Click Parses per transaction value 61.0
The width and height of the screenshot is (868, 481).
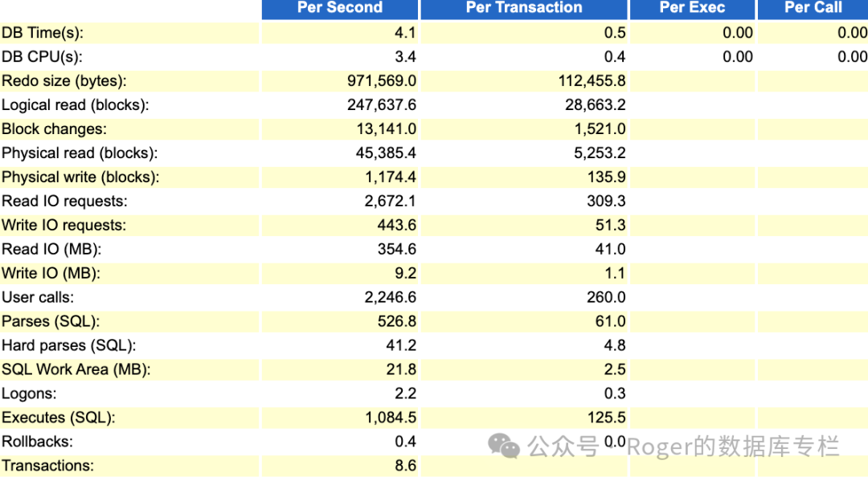pyautogui.click(x=611, y=321)
